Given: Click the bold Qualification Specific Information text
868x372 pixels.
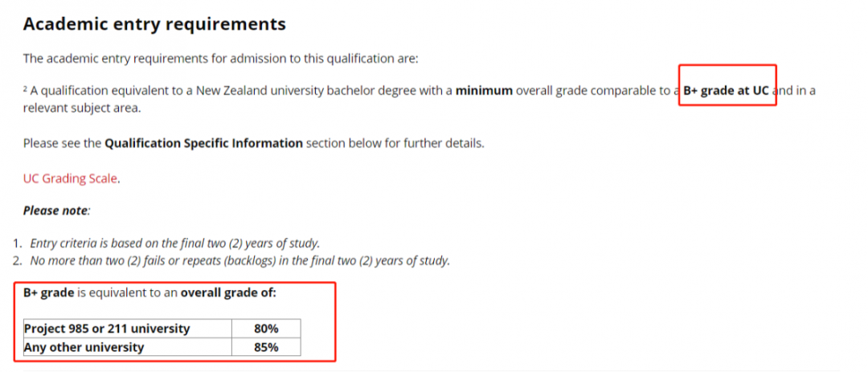Looking at the screenshot, I should point(203,144).
